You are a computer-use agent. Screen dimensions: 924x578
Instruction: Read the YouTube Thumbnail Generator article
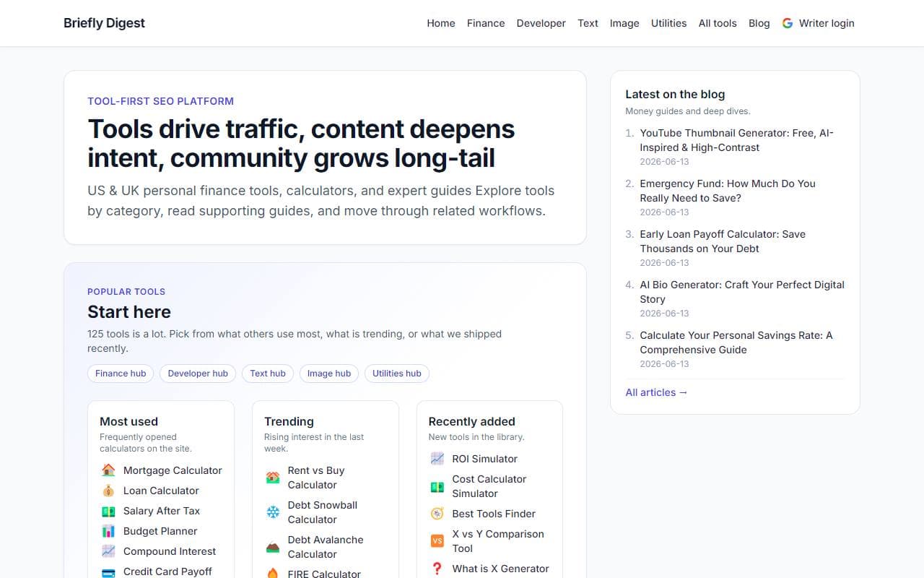(x=736, y=140)
